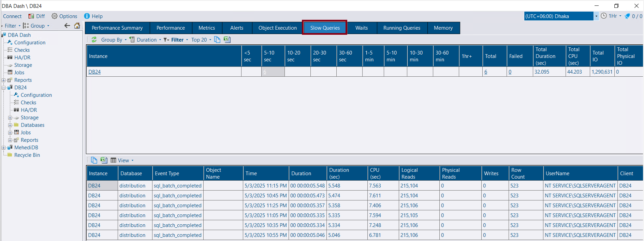Click the Export to Excel icon beside Top 20
Screen dimensions: 644x241
tap(227, 40)
